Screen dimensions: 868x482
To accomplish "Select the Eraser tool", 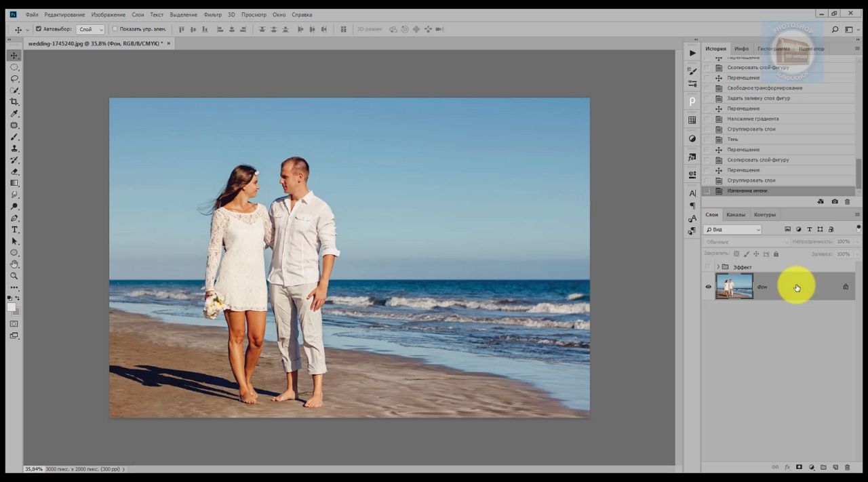I will [x=14, y=172].
